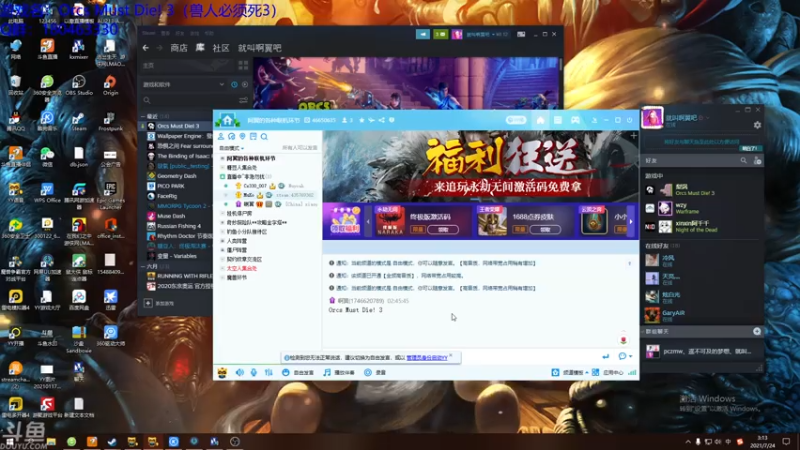Open Steam library advanced filter settings icon
This screenshot has height=450, width=800.
(x=243, y=100)
